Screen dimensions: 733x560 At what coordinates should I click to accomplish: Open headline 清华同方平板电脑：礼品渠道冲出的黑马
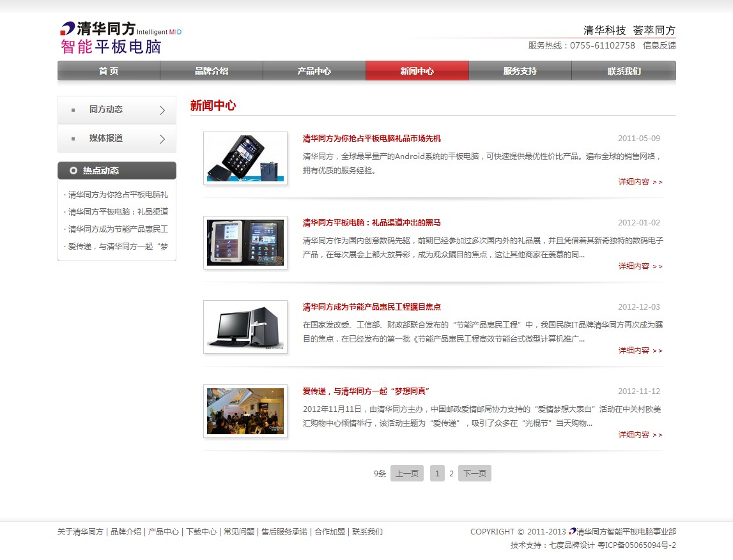coord(372,223)
